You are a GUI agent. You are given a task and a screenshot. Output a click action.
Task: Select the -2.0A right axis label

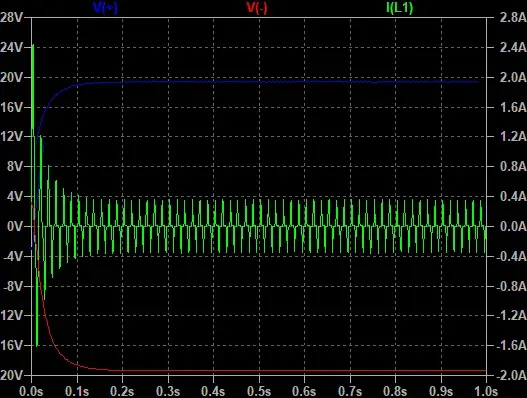click(x=511, y=375)
